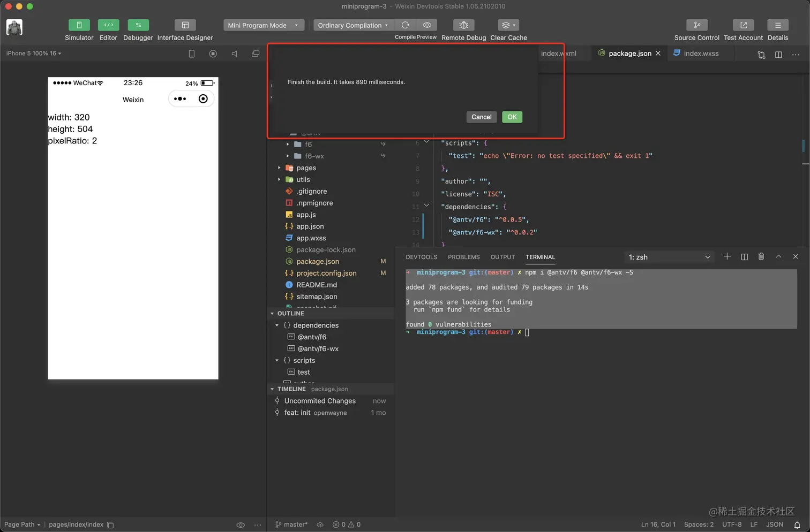Toggle the Editor panel button
This screenshot has height=532, width=810.
coord(108,25)
